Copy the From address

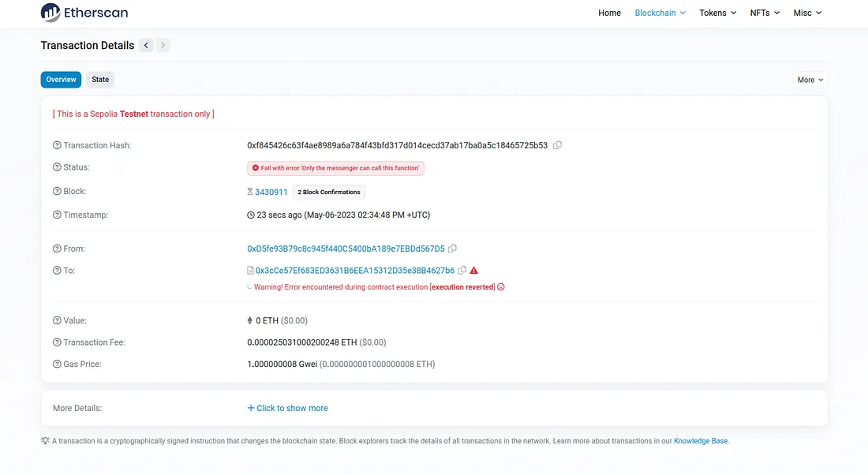(x=453, y=249)
